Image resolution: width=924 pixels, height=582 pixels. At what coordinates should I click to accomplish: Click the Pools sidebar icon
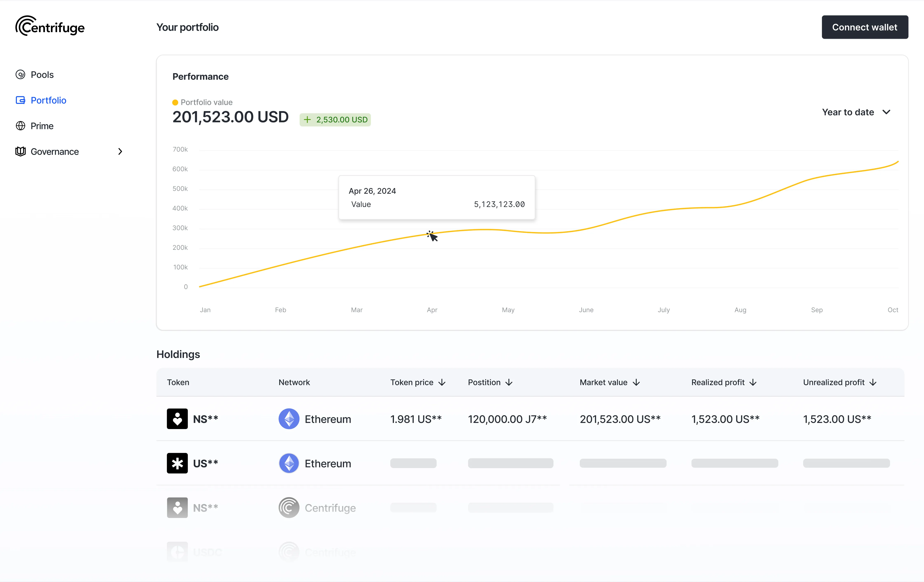[20, 74]
